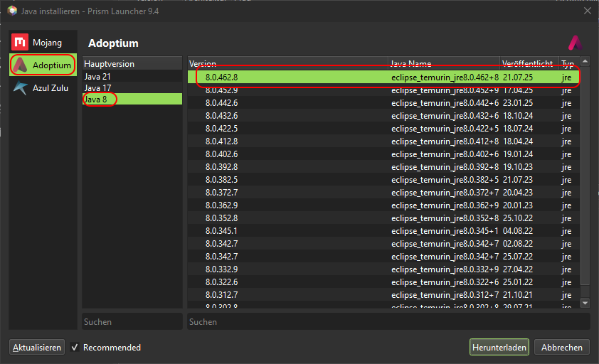Click the Adoptium logo at top right
The height and width of the screenshot is (364, 599).
[x=576, y=43]
